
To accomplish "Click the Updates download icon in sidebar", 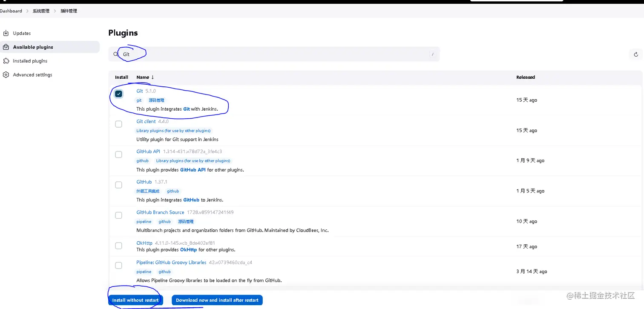I will pos(6,33).
